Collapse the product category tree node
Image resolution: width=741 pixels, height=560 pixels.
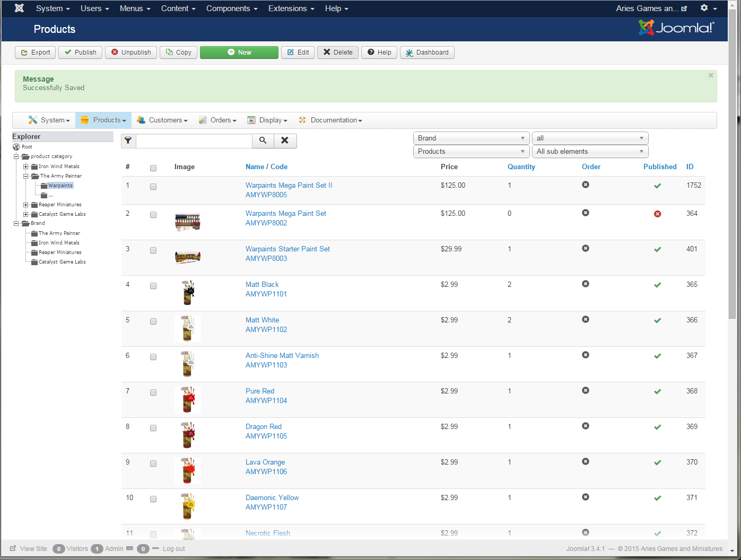tap(16, 156)
